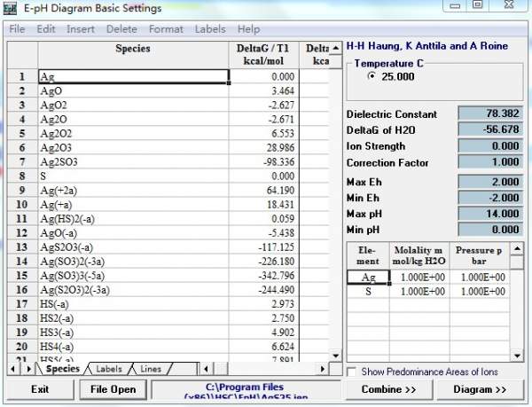
Task: Open the Help menu
Action: pyautogui.click(x=248, y=29)
